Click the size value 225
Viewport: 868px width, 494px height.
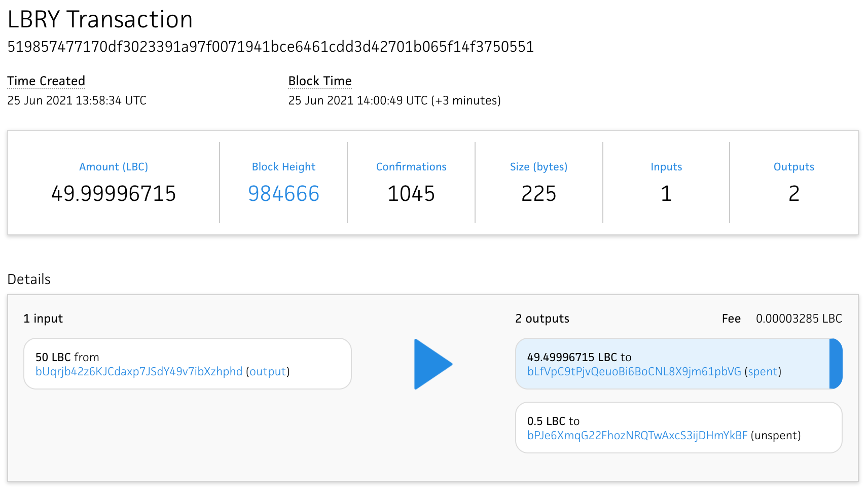(538, 194)
